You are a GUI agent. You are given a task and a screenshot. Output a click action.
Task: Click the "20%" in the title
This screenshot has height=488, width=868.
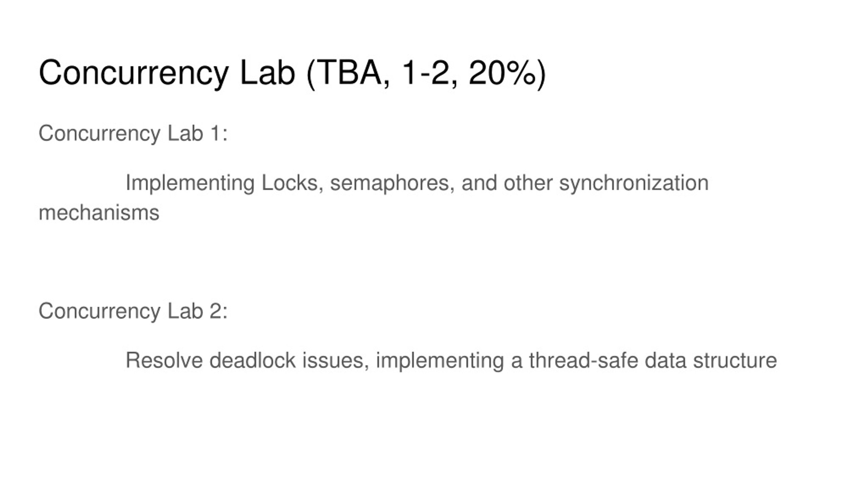click(502, 73)
